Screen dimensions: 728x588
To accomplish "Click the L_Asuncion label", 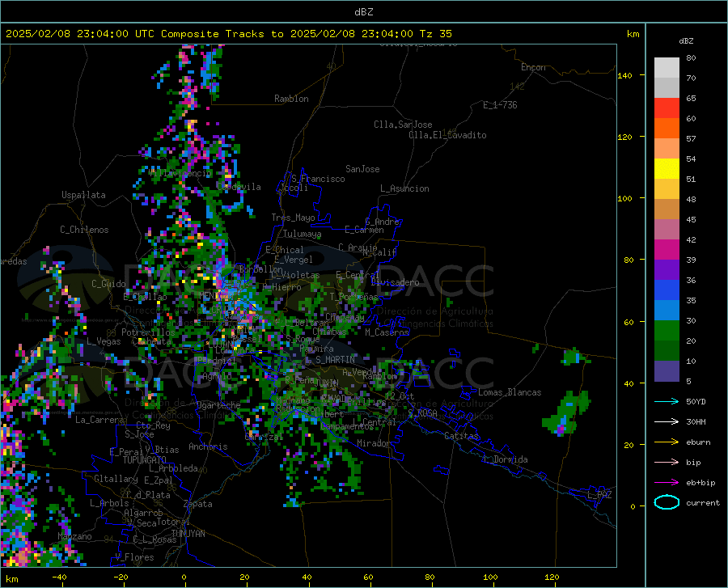I will point(404,188).
